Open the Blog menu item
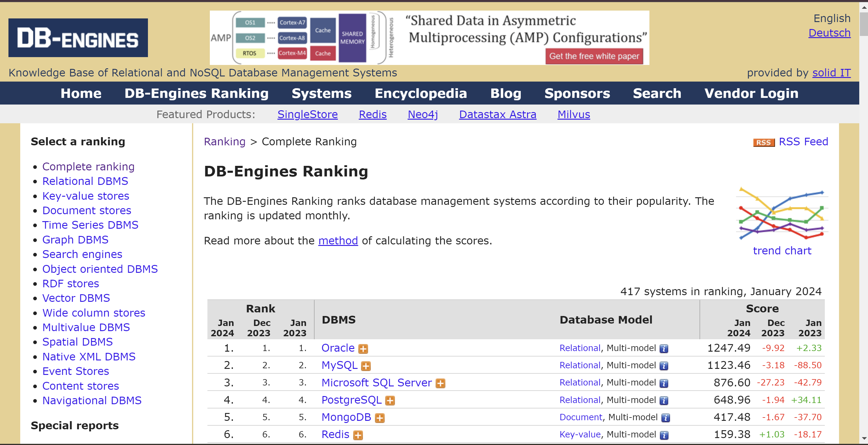Image resolution: width=868 pixels, height=445 pixels. [505, 93]
